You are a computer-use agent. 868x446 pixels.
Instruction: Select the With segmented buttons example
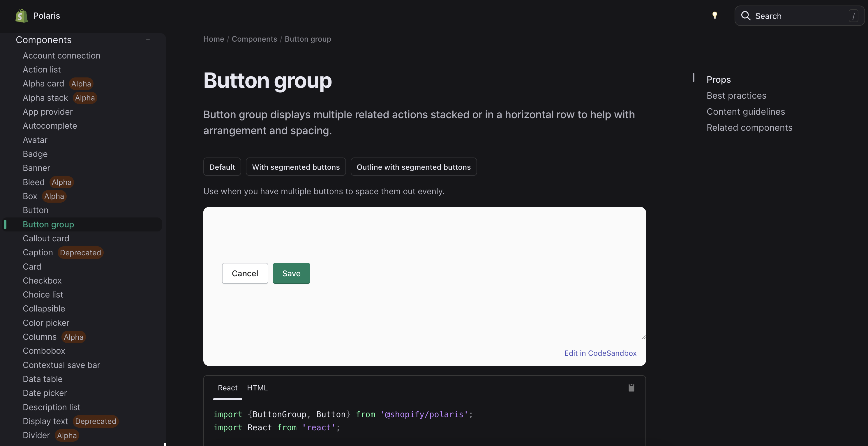(296, 167)
